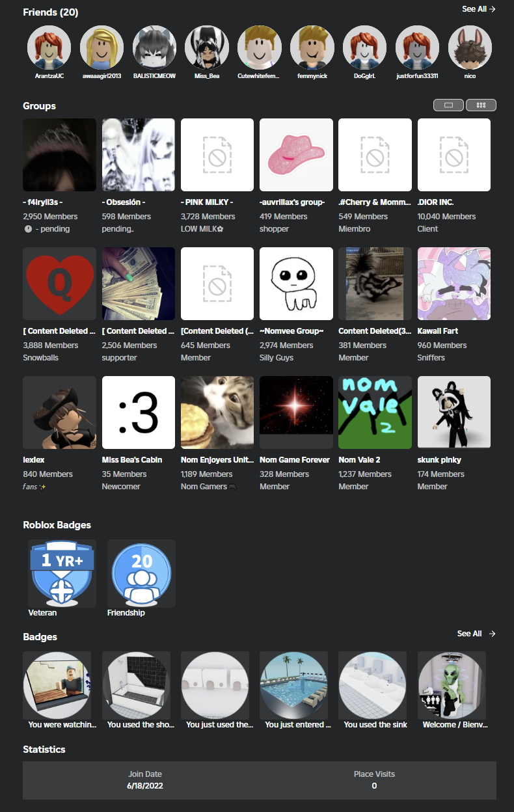Open the Veteran badge icon
The width and height of the screenshot is (514, 812).
(x=62, y=573)
